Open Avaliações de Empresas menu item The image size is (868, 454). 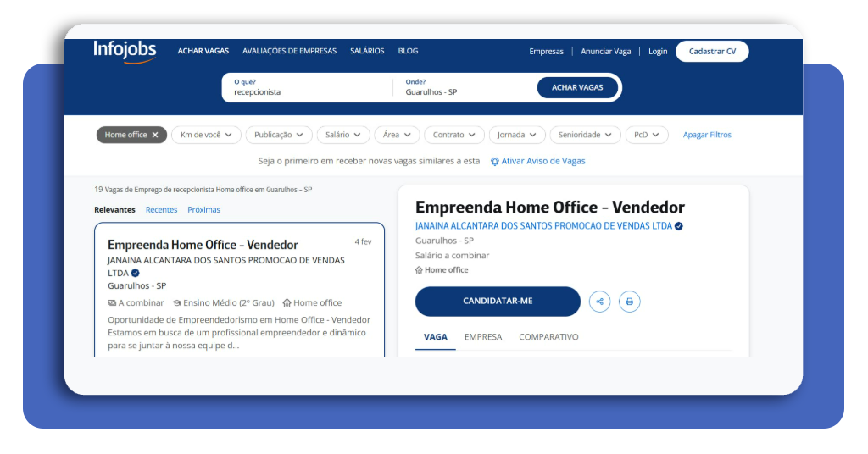pos(289,51)
